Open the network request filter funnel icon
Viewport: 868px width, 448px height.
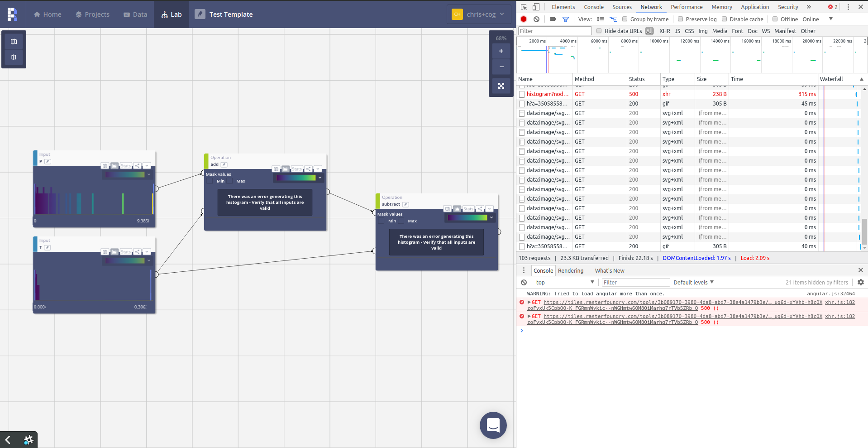pyautogui.click(x=566, y=19)
